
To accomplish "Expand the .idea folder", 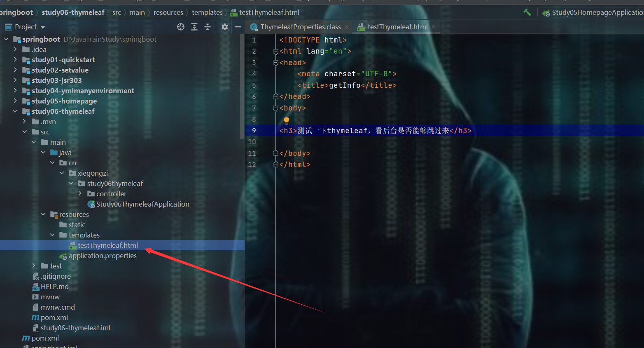I will click(x=15, y=49).
